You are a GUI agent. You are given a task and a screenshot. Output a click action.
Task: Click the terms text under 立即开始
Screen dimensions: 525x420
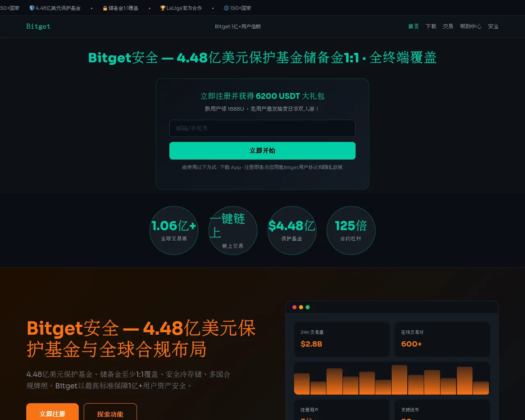click(x=262, y=167)
